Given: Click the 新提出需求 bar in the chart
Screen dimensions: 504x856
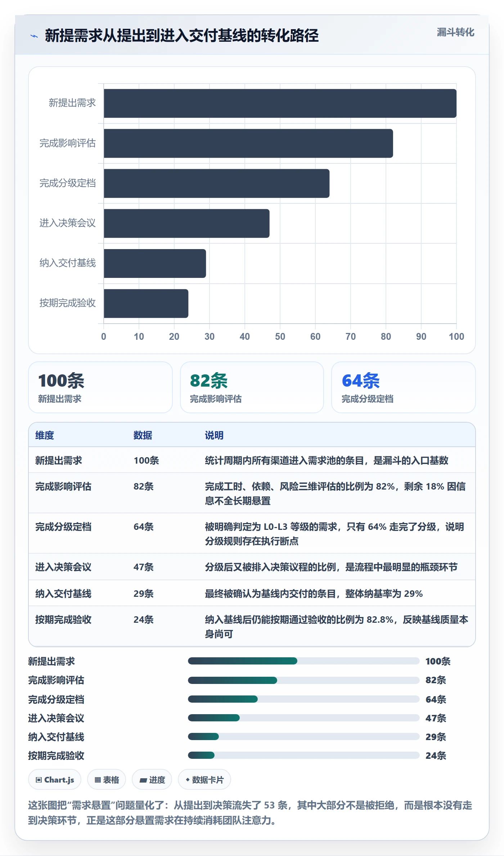Looking at the screenshot, I should 280,103.
